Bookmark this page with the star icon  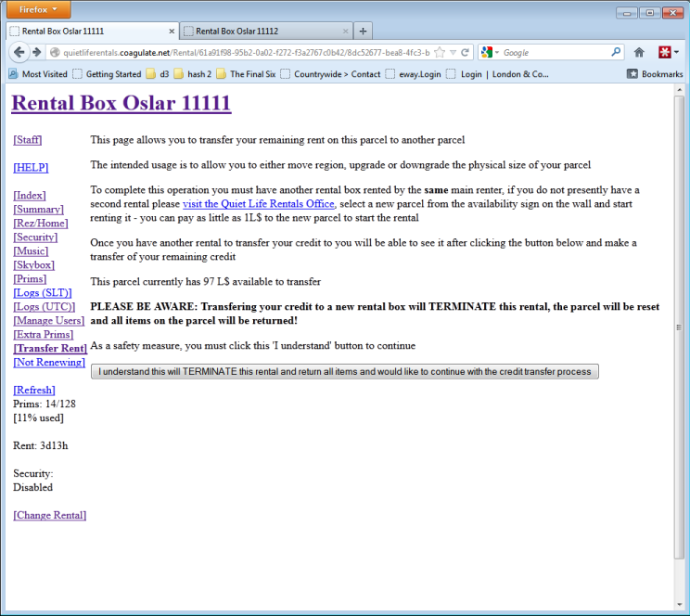pos(439,53)
